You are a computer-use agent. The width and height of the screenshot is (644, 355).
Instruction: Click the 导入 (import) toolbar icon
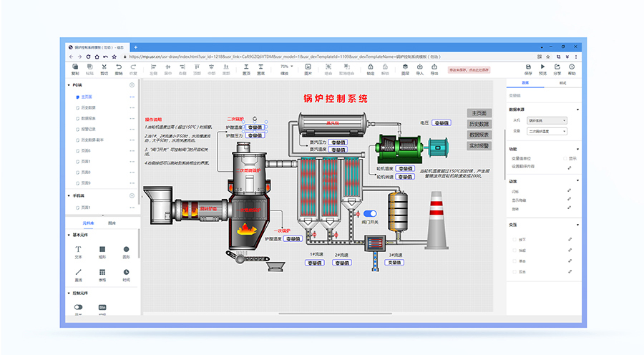[419, 69]
